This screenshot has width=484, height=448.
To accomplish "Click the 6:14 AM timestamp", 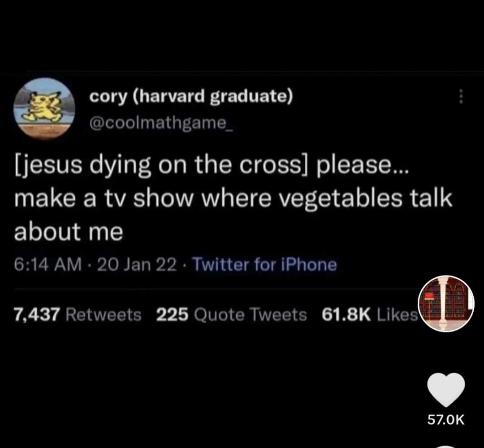I will (48, 264).
